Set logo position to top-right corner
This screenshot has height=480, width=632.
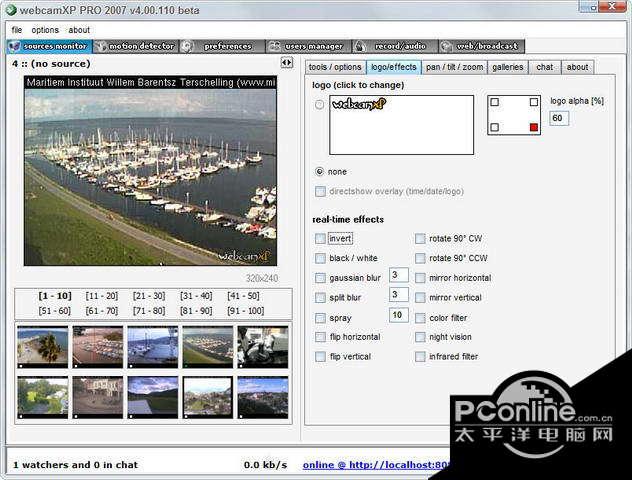tap(534, 102)
